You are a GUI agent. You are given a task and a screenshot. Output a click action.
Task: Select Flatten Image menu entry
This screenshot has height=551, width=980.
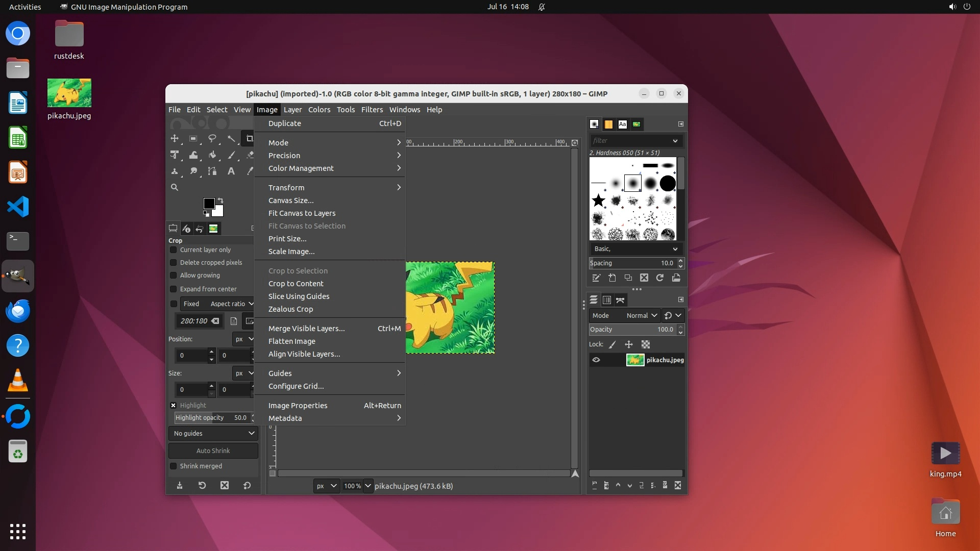click(x=292, y=341)
